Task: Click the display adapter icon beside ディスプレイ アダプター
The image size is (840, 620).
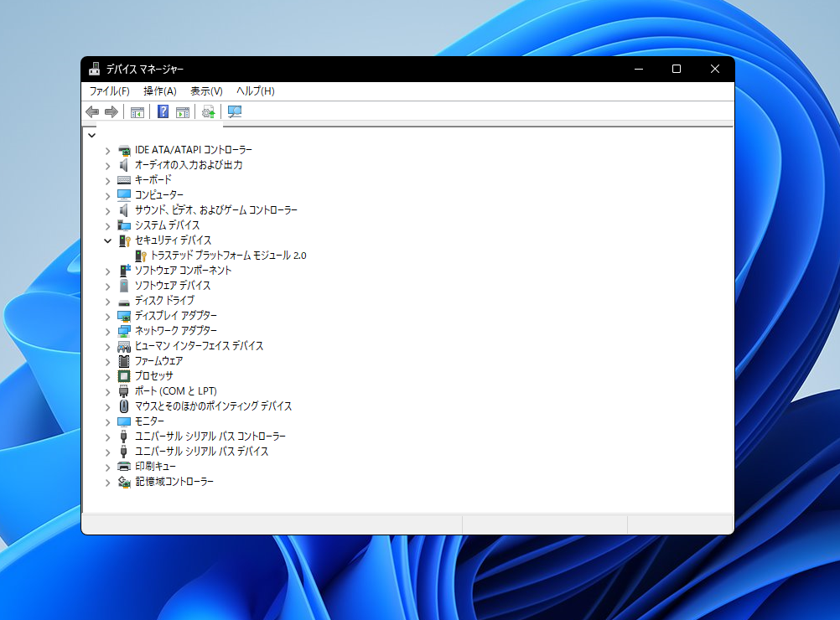Action: point(124,316)
